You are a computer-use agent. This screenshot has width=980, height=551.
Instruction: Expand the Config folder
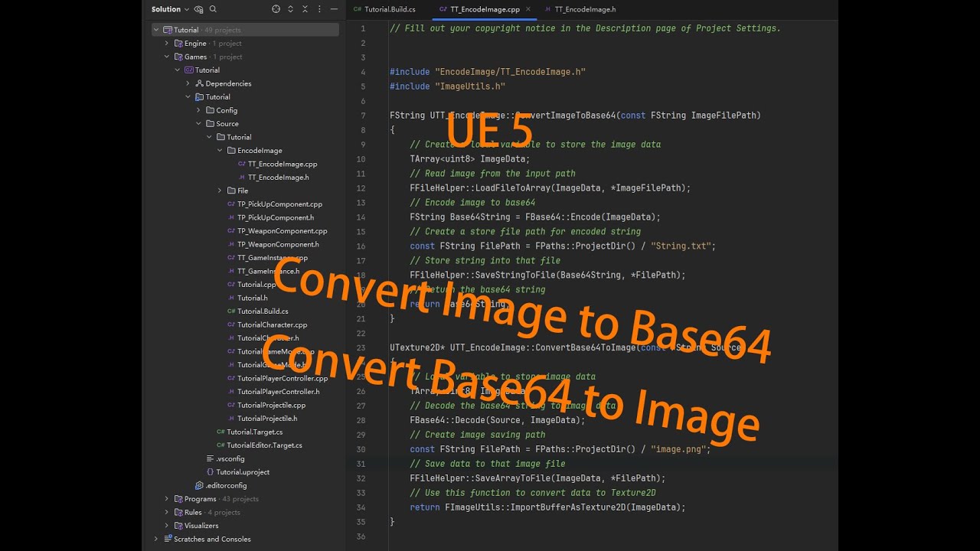[199, 110]
